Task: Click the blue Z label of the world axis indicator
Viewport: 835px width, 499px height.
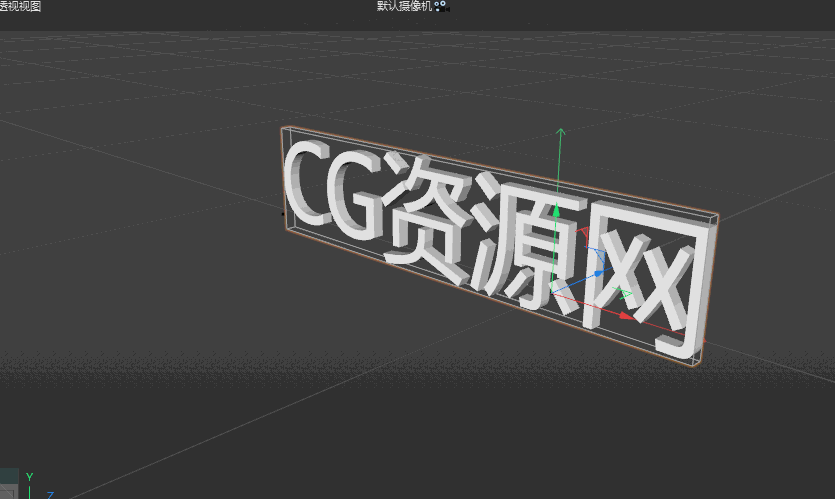Action: pos(50,494)
